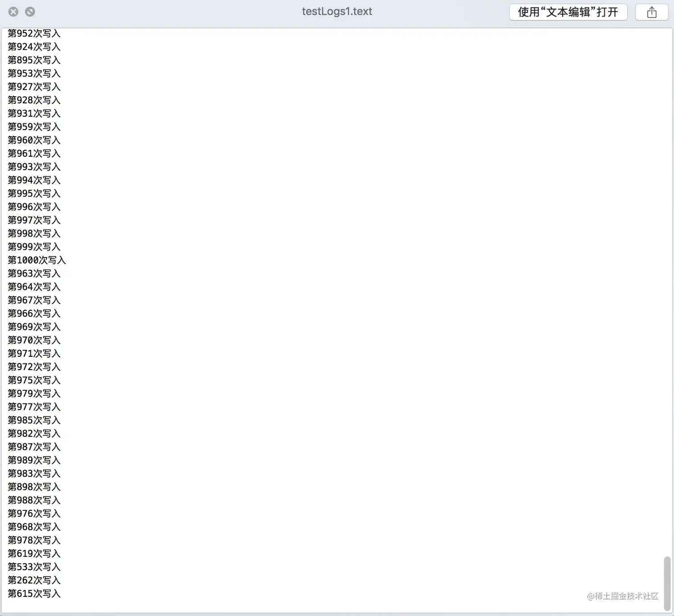
Task: Select the line 第619次写入
Action: point(34,554)
